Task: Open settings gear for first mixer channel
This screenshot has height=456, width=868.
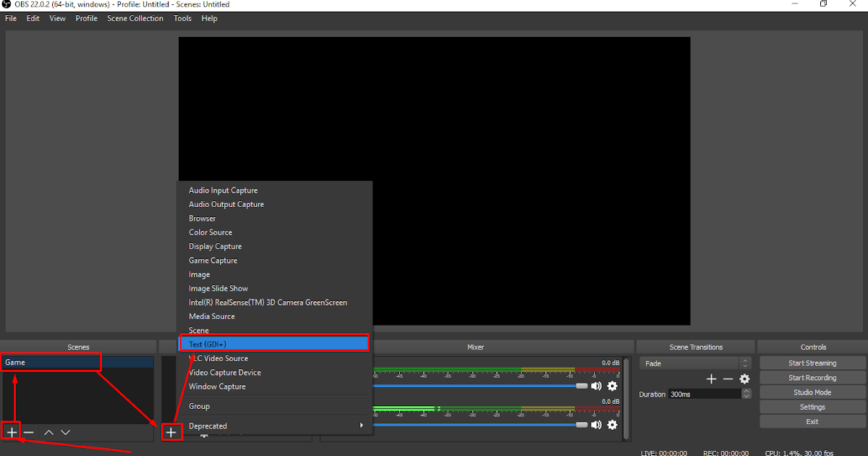Action: (x=613, y=387)
